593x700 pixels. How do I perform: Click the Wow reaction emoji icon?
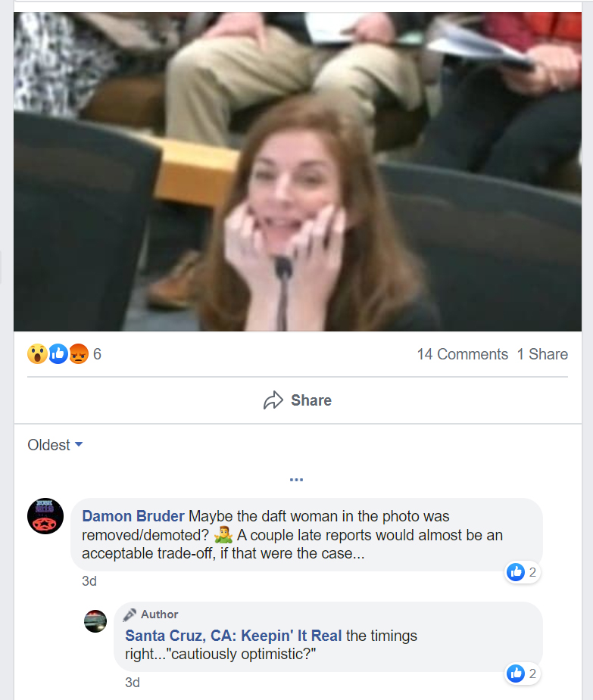(37, 353)
